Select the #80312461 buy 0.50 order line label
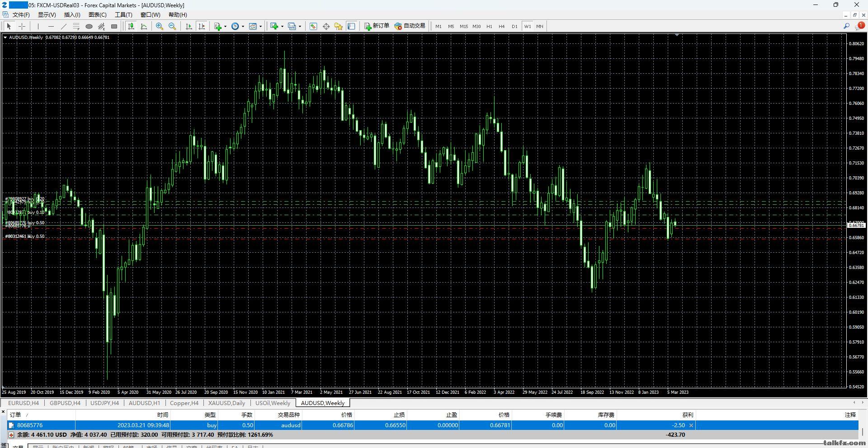The image size is (868, 448). 25,236
